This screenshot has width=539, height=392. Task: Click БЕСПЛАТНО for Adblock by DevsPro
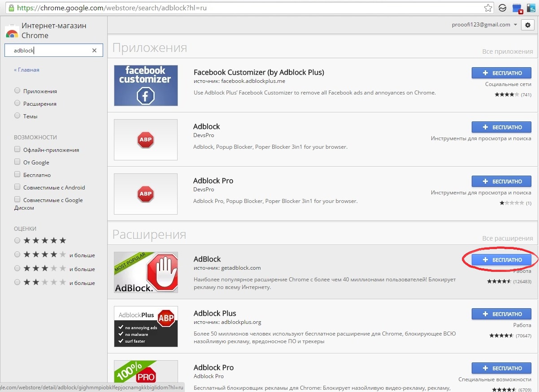(x=501, y=127)
